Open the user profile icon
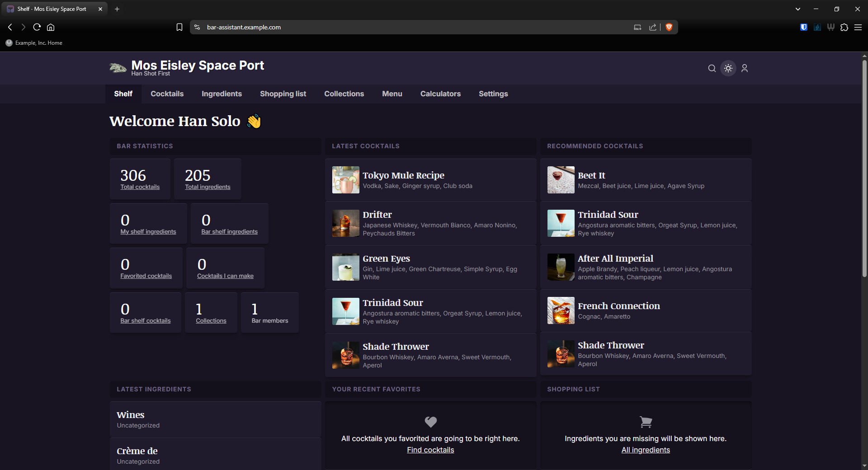The image size is (868, 470). tap(745, 68)
